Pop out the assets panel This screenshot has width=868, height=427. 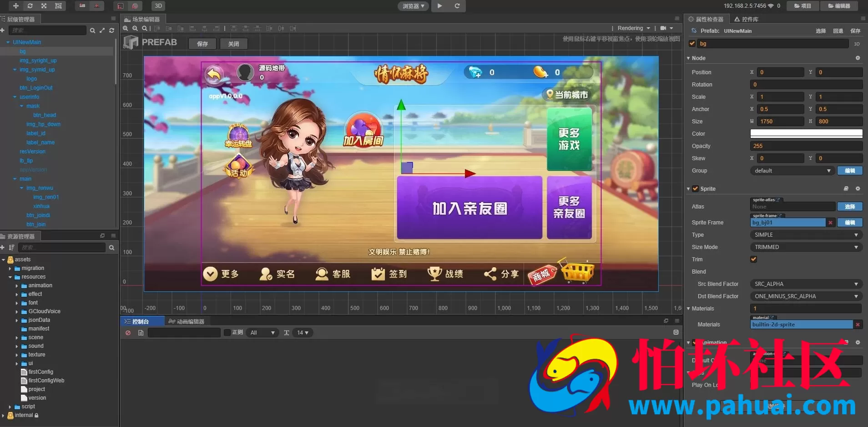(102, 236)
